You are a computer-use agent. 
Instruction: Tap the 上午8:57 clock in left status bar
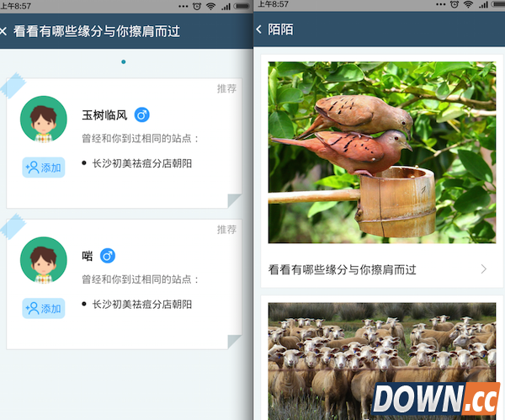pos(16,6)
